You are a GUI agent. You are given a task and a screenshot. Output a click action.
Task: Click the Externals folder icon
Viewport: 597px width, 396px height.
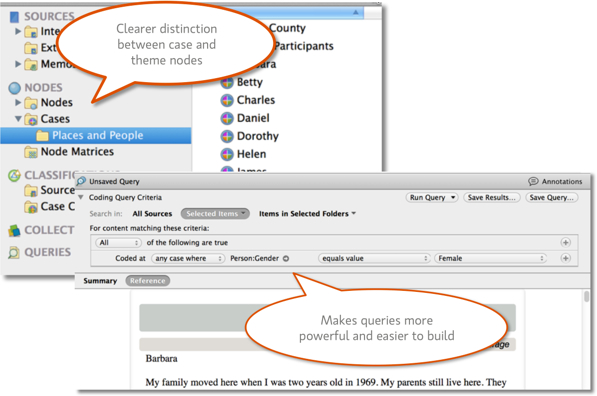point(31,48)
